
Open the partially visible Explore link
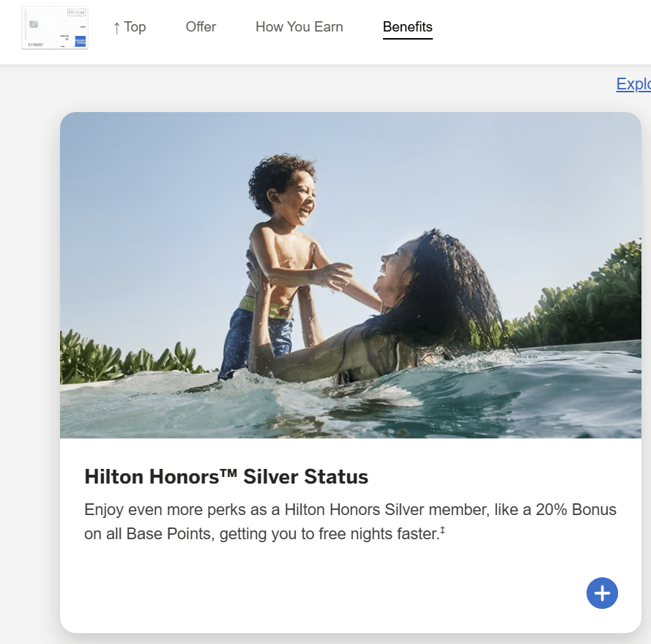[633, 84]
